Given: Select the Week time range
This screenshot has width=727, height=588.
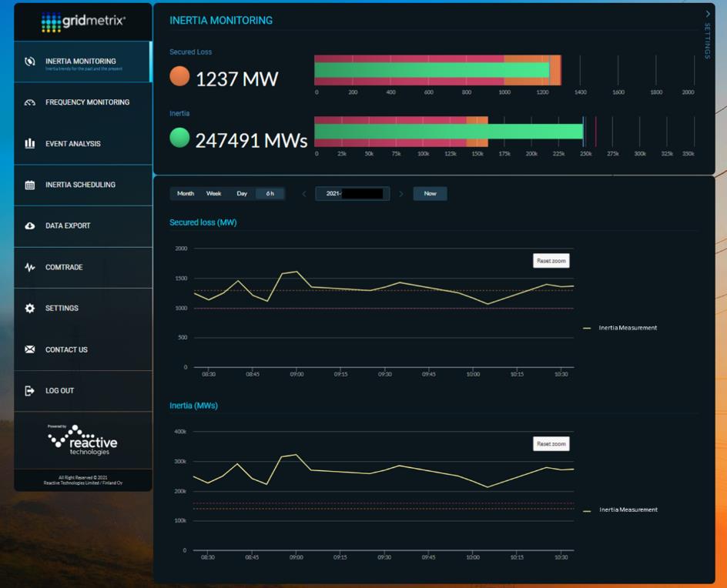Looking at the screenshot, I should coord(214,194).
